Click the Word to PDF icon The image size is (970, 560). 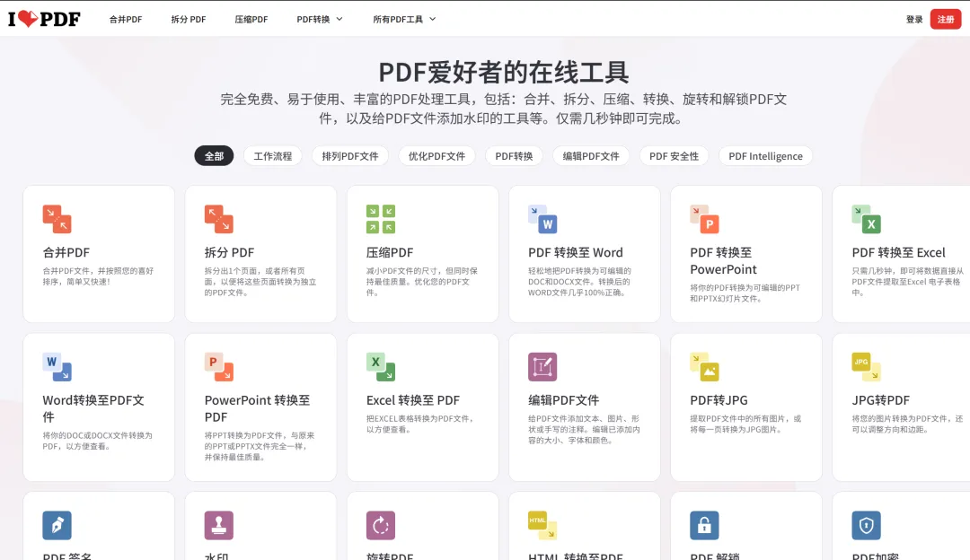tap(57, 366)
